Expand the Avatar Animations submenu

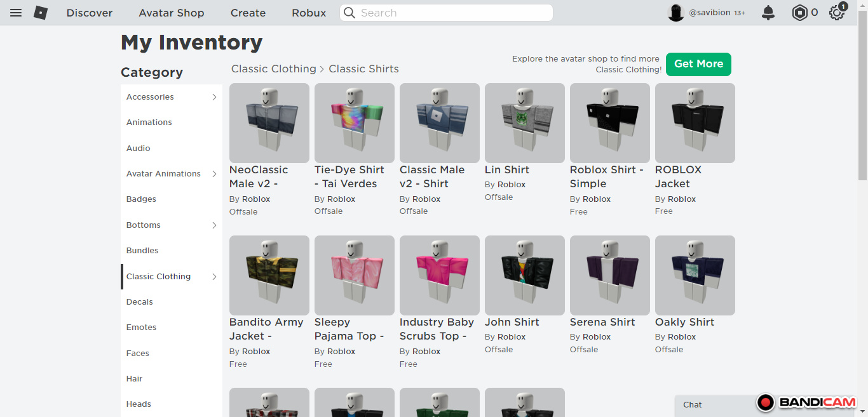coord(214,174)
